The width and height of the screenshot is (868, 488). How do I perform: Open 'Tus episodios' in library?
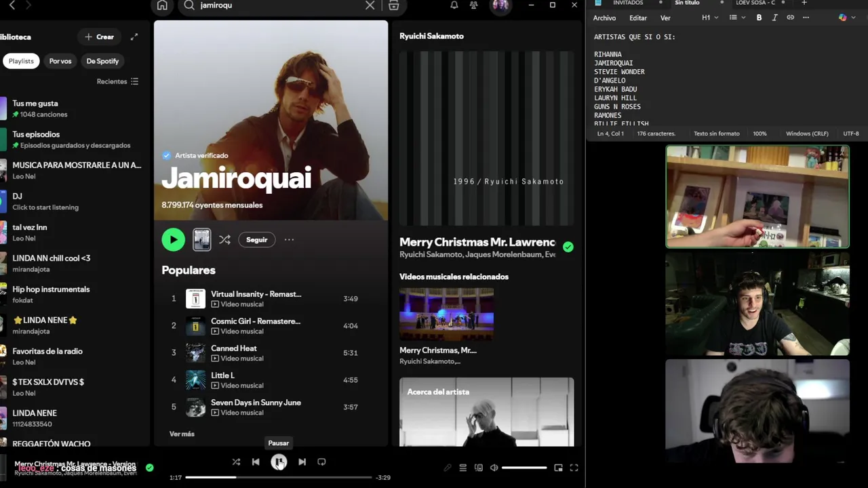(71, 140)
